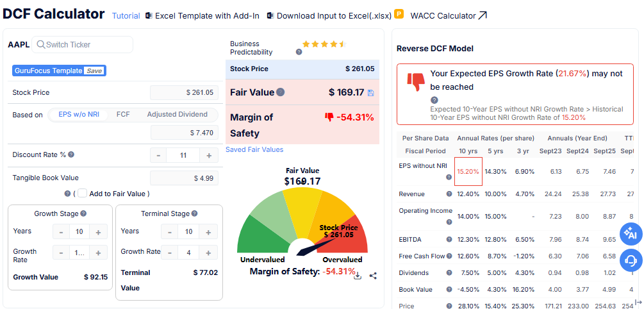Screen dimensions: 644x309
Task: Click the Sept25 column header
Action: tap(604, 151)
